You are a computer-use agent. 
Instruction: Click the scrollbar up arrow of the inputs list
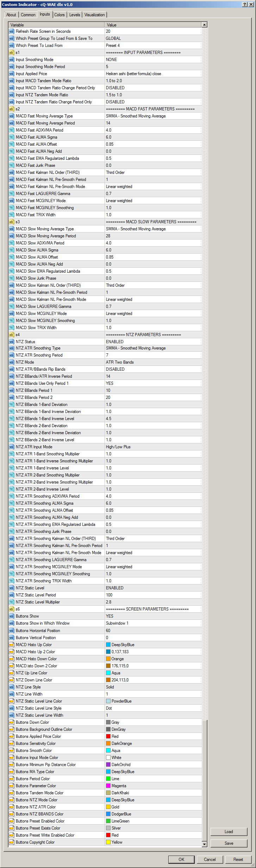tap(204, 25)
